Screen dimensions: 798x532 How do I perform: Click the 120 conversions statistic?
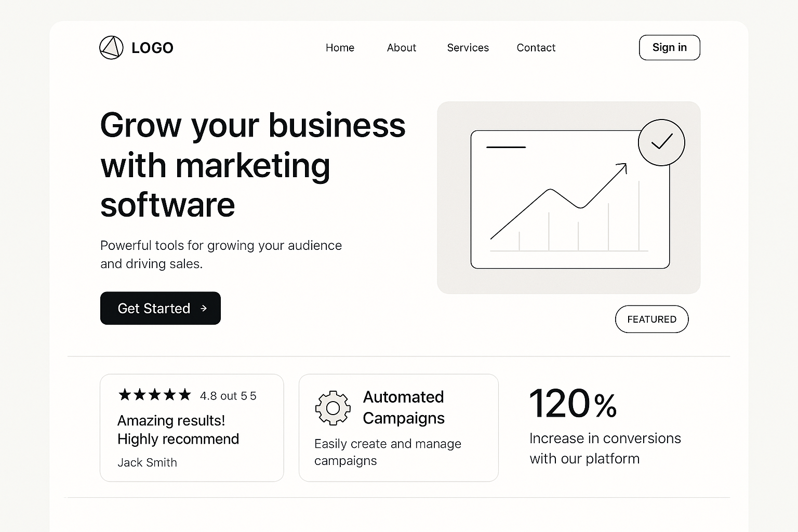(x=559, y=404)
